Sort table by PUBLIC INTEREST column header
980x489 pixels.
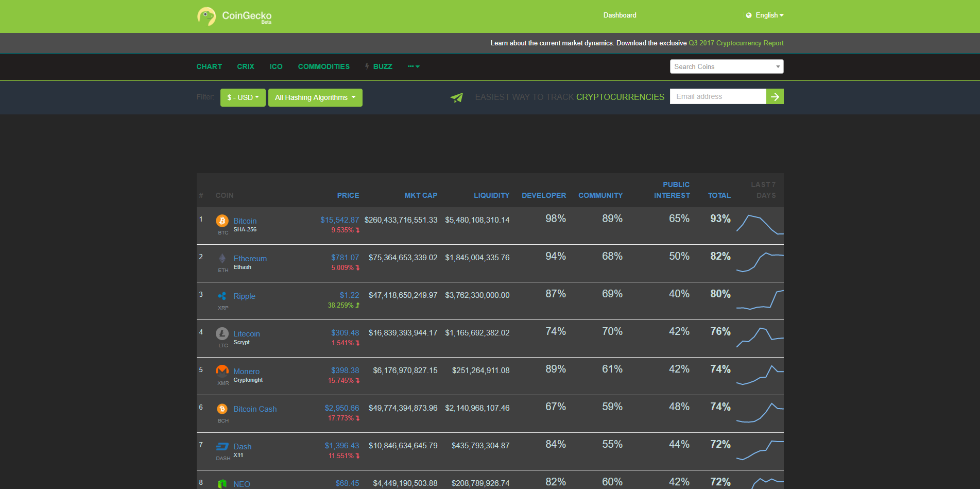click(672, 190)
